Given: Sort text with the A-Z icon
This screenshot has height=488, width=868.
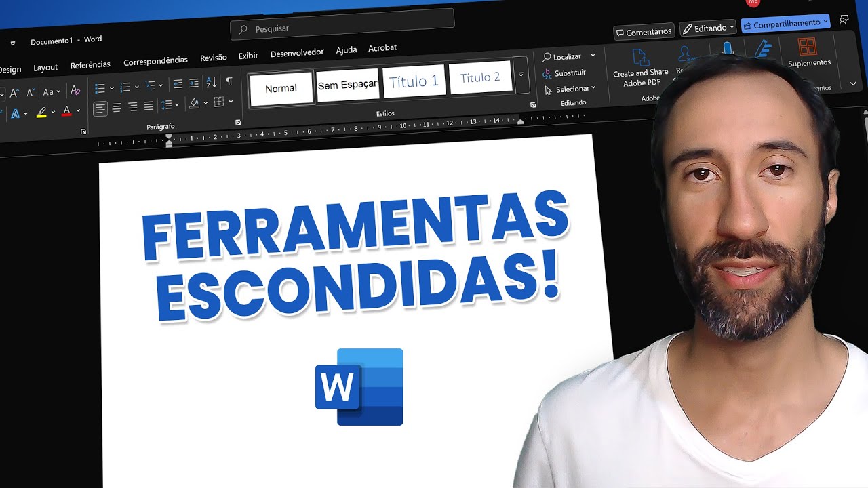Looking at the screenshot, I should tap(212, 82).
